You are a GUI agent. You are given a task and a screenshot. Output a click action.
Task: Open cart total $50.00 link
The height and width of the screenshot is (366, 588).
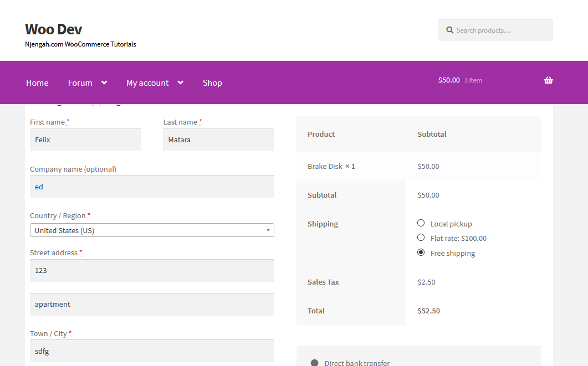click(449, 80)
